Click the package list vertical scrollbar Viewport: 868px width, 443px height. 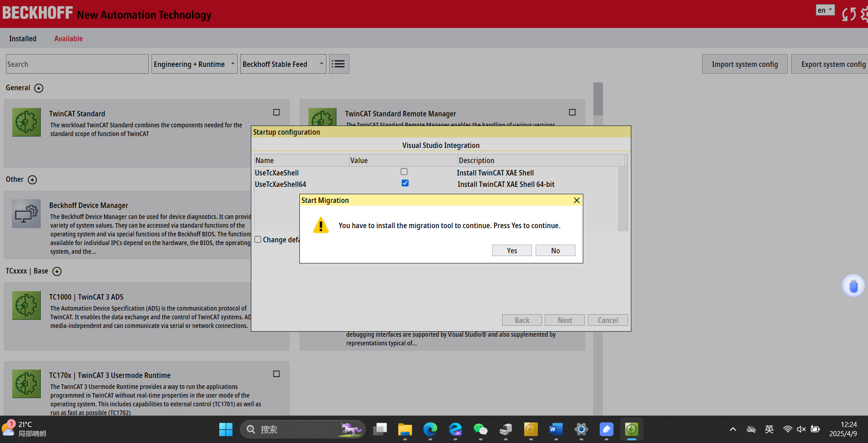click(x=598, y=99)
